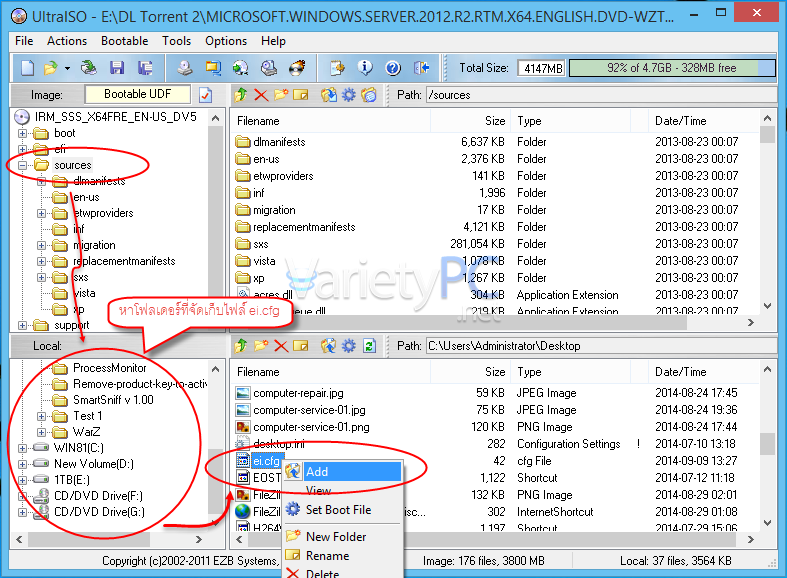Screen dimensions: 787x578
Task: Click Size column header in image pane
Action: pyautogui.click(x=470, y=121)
